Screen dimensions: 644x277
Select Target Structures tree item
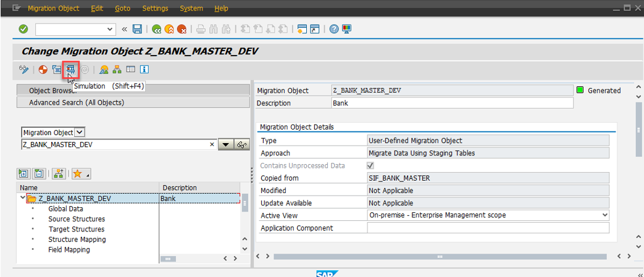77,229
